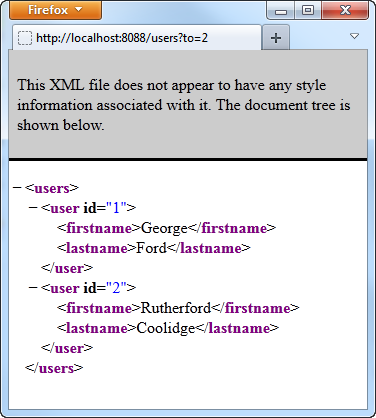Minimize the Firefox window
This screenshot has width=376, height=418.
(281, 10)
